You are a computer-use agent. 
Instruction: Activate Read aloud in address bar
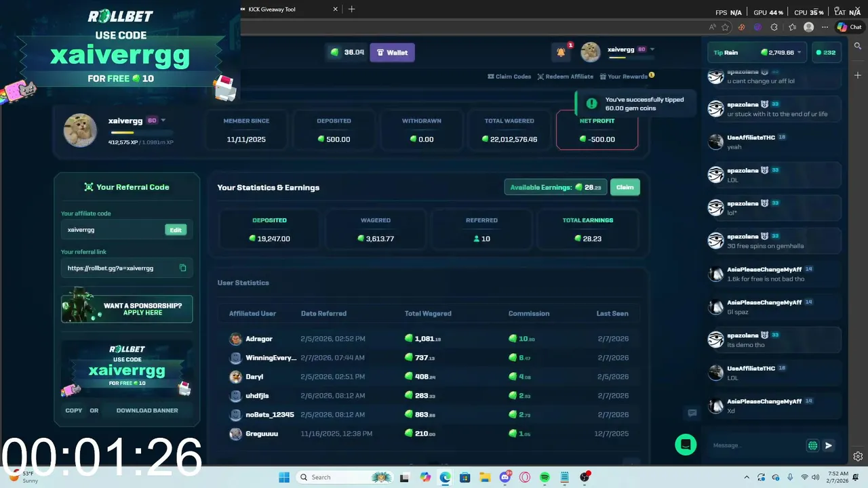[x=712, y=27]
